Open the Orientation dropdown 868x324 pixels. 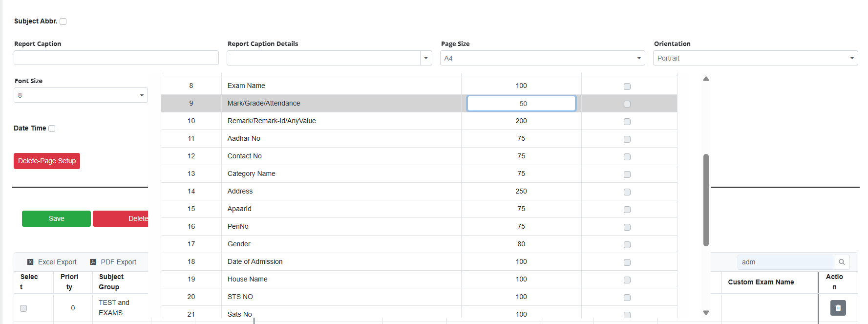(x=755, y=58)
